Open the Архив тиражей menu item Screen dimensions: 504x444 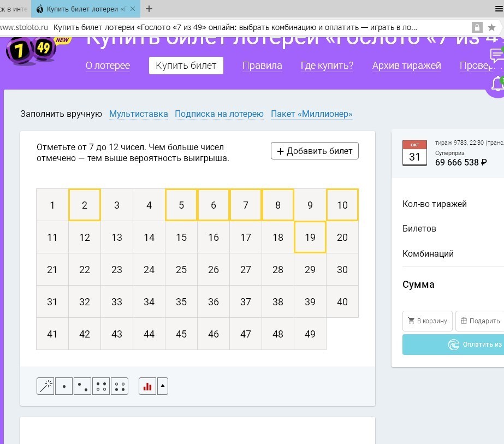coord(407,66)
